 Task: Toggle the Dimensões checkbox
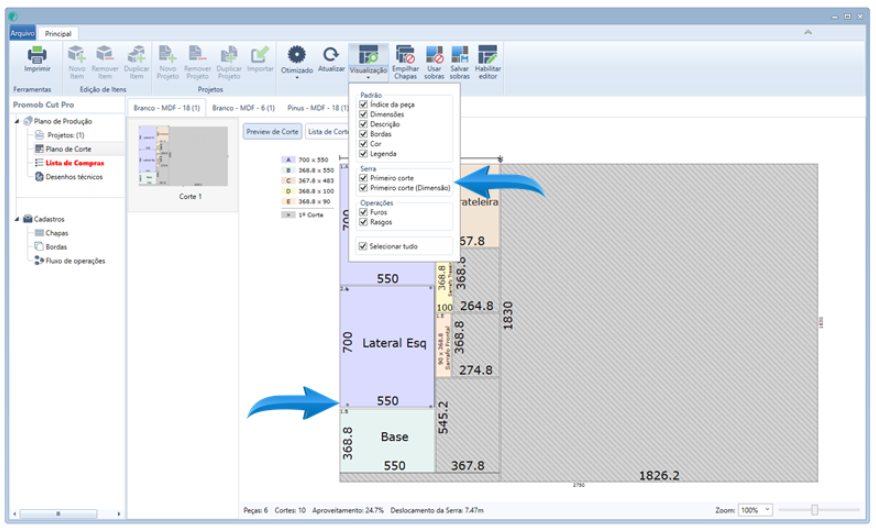point(363,114)
